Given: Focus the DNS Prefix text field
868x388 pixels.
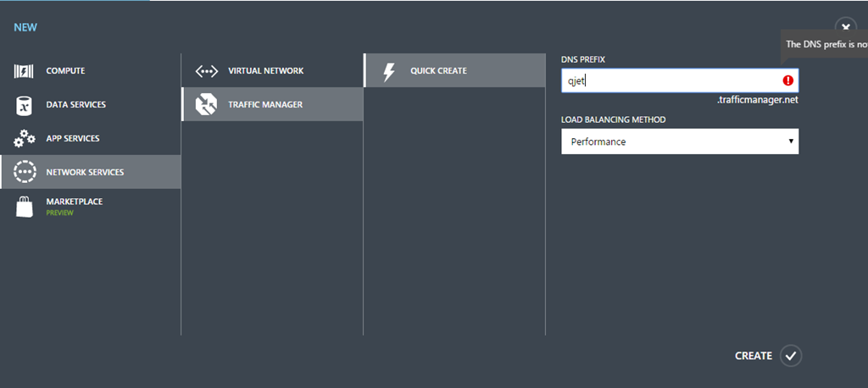Looking at the screenshot, I should 670,80.
